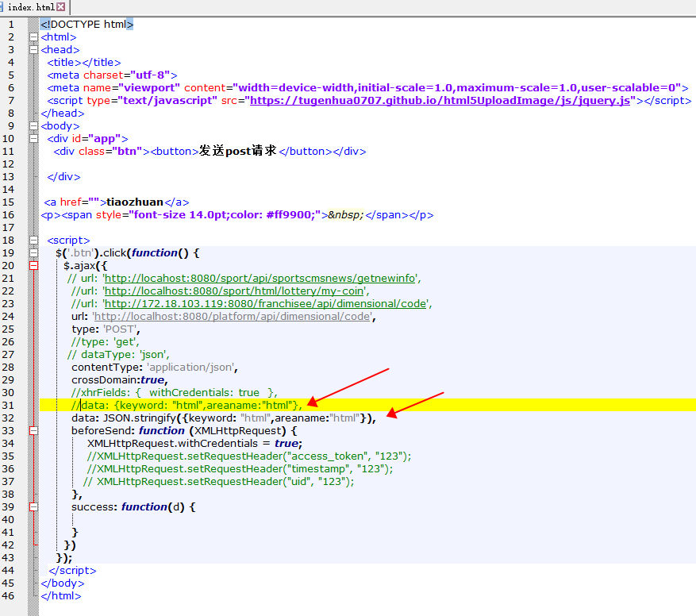Click the '<title></title>' tag line

coord(84,63)
